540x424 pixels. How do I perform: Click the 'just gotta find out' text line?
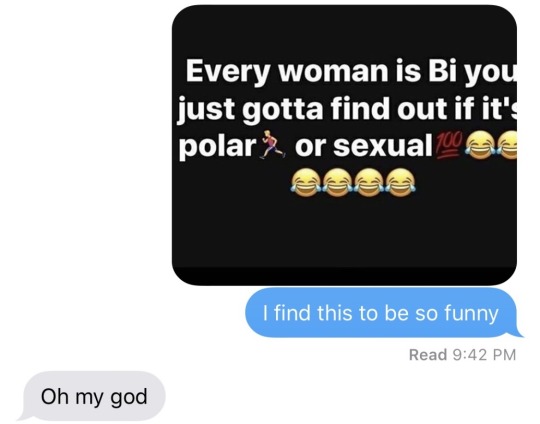(347, 108)
